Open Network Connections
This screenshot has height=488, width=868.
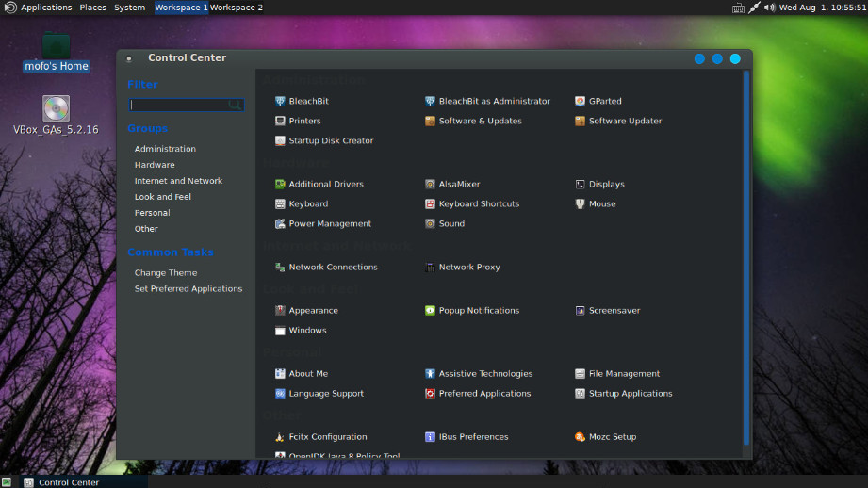coord(326,268)
